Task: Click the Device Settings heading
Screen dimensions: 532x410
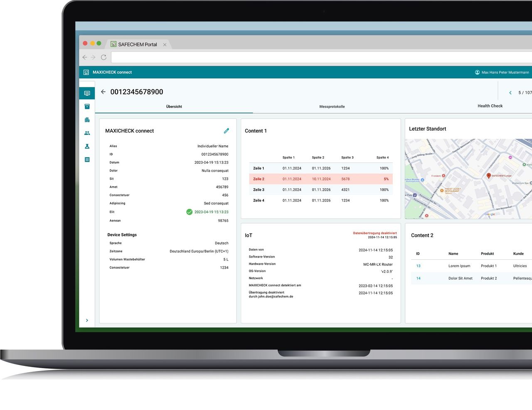Action: pos(122,235)
